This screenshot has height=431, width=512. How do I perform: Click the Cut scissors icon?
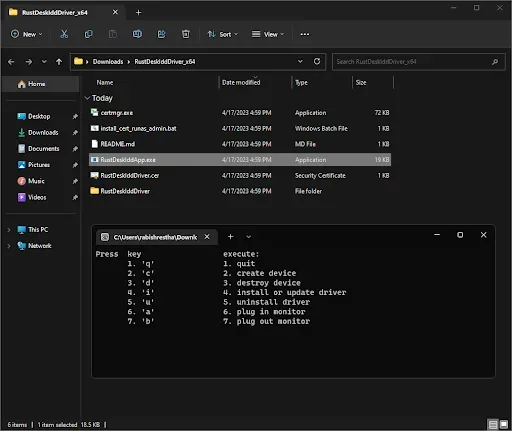[64, 34]
